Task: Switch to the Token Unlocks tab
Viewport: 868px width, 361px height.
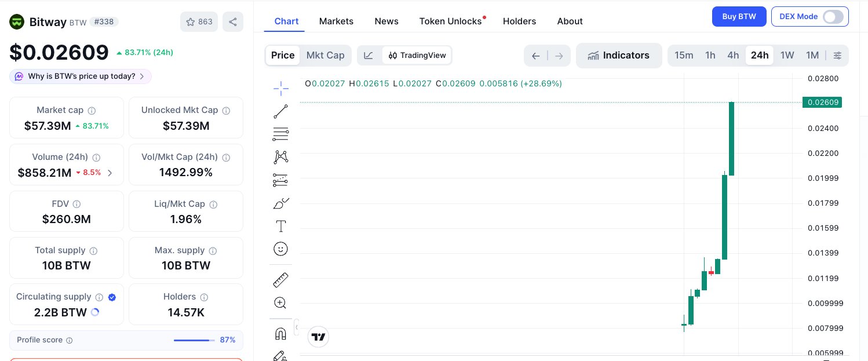Action: [450, 21]
